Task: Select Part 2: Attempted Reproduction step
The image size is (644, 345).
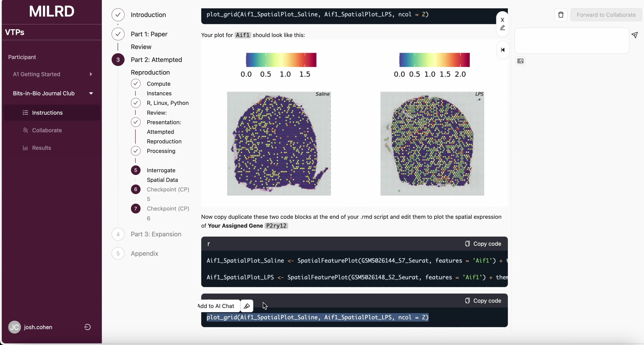Action: 156,66
